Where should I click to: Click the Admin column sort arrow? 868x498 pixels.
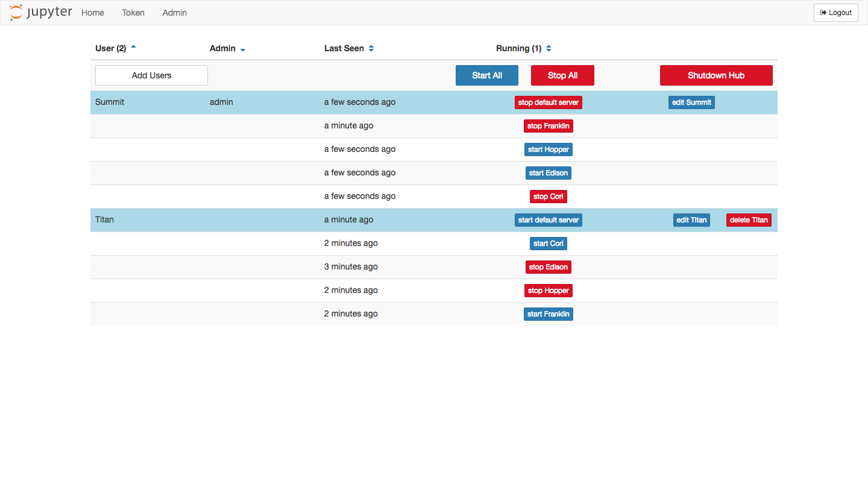(x=243, y=50)
